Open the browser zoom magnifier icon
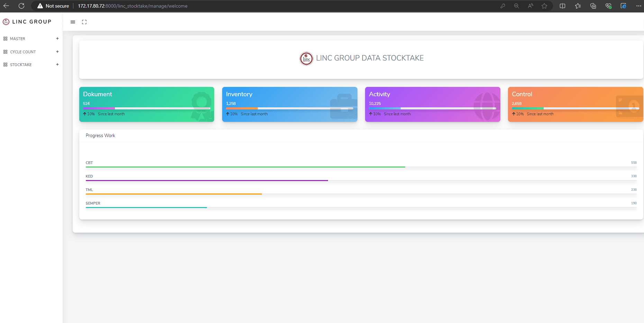This screenshot has width=644, height=323. [x=516, y=6]
